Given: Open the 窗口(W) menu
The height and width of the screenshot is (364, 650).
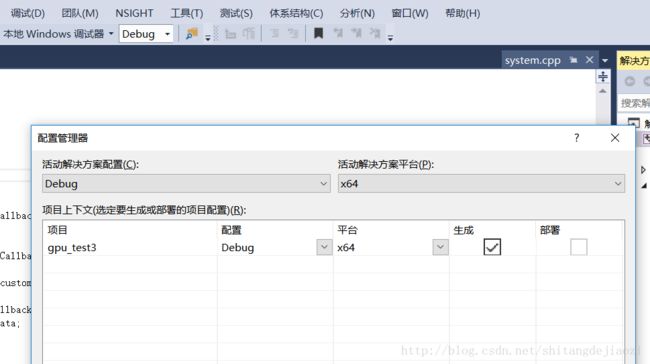Looking at the screenshot, I should [x=410, y=13].
